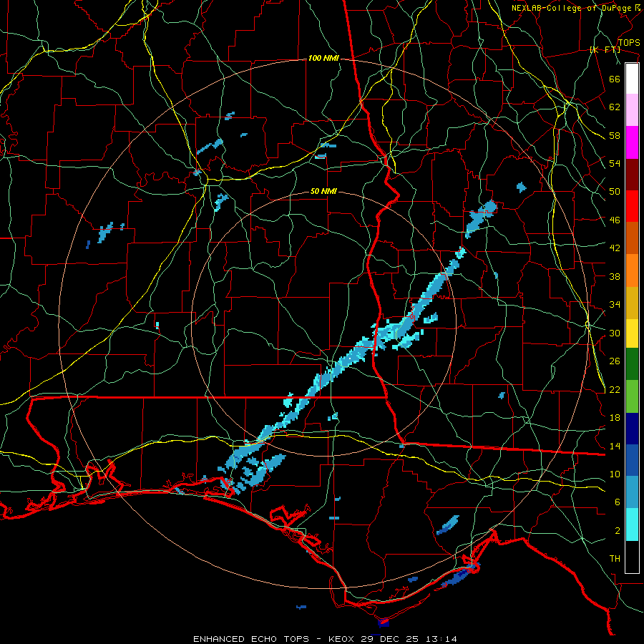Click the "NEXLAB-College of DuPage" header text
644x644 pixels.
[x=571, y=8]
